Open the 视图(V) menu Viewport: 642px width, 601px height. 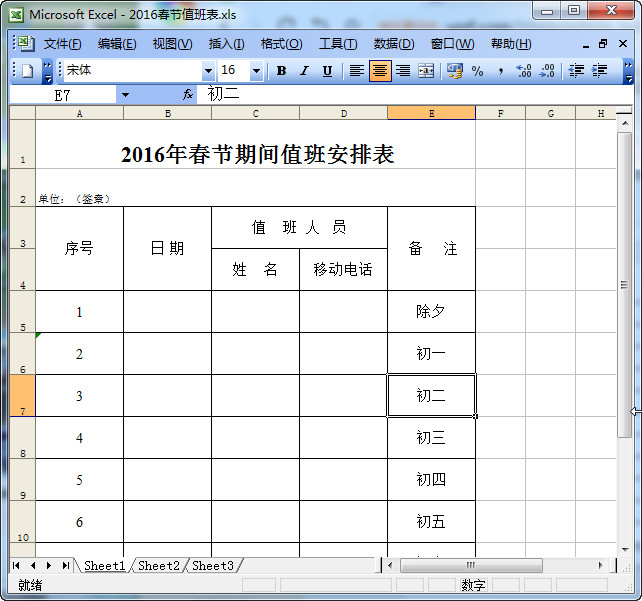coord(172,43)
